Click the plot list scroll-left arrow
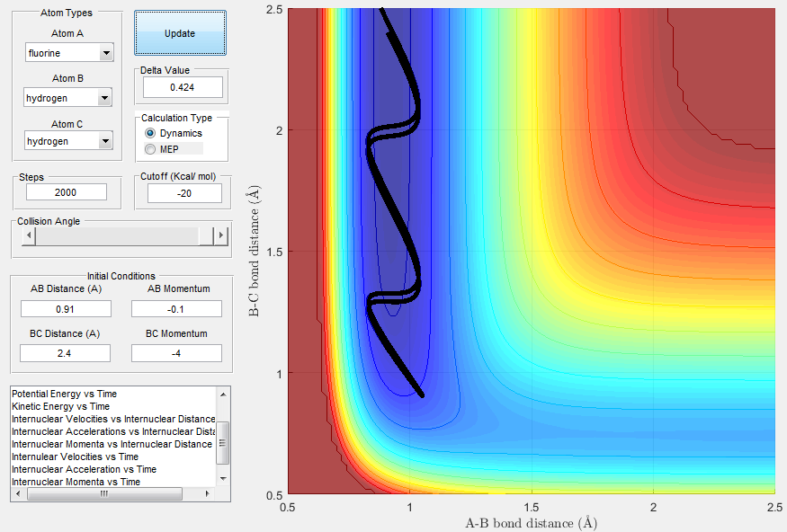The width and height of the screenshot is (787, 532). [18, 494]
